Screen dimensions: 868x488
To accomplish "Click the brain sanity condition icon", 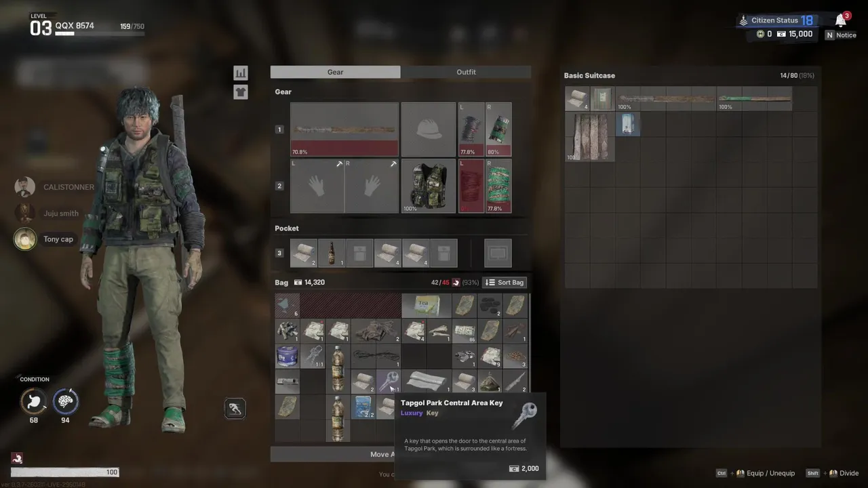I will point(66,401).
